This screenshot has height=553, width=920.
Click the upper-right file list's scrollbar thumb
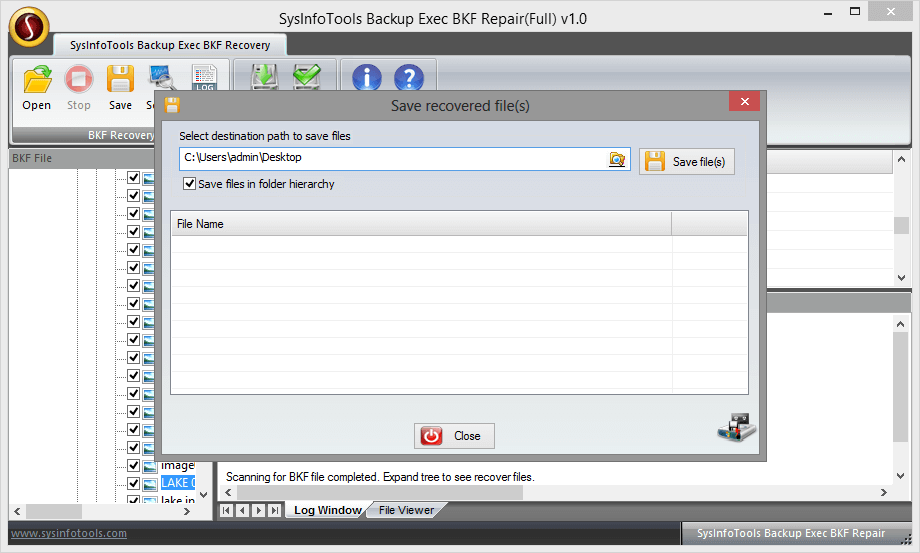[x=901, y=225]
